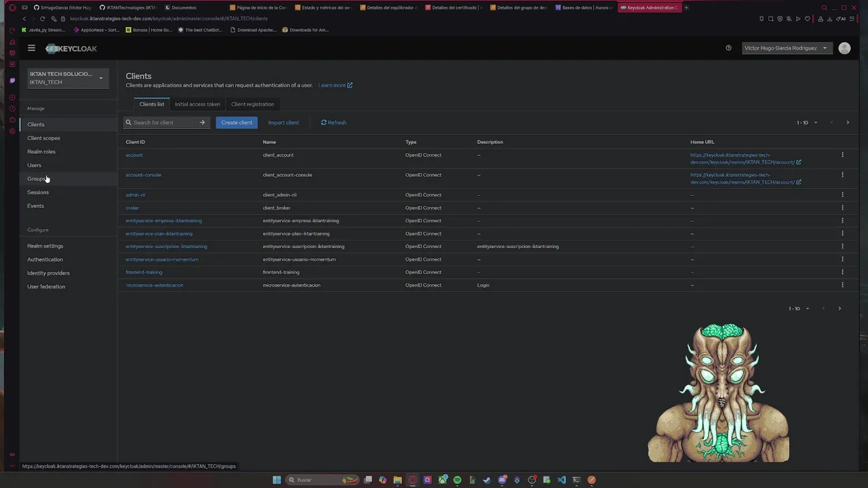Open kebab menu for entityservice-plan row
This screenshot has height=488, width=868.
842,234
